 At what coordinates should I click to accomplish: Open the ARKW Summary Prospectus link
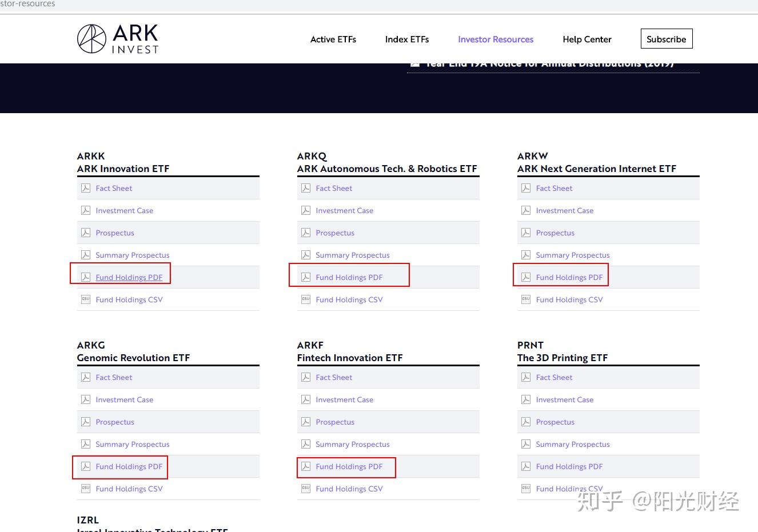[x=573, y=255]
